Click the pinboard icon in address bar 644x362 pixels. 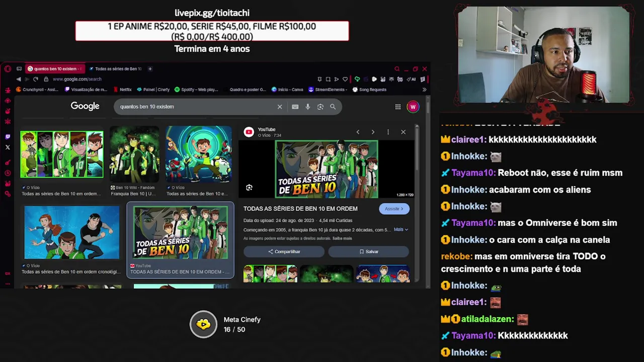(x=319, y=79)
